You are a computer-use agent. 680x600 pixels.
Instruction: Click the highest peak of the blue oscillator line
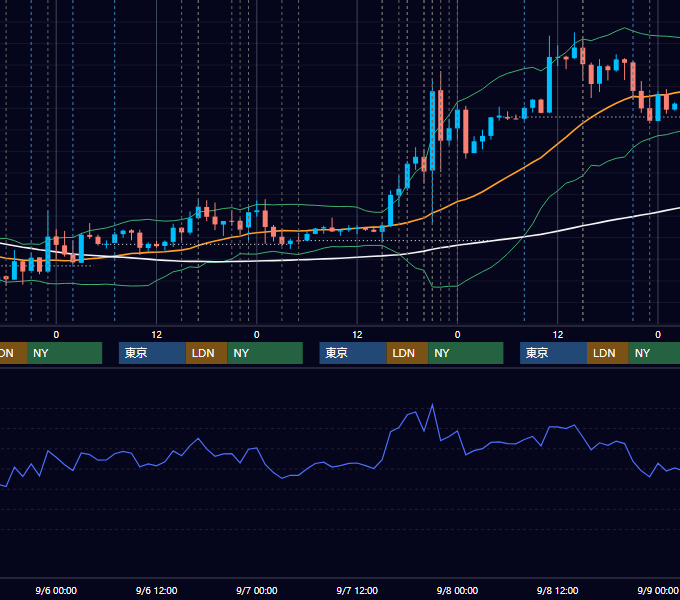tap(432, 405)
